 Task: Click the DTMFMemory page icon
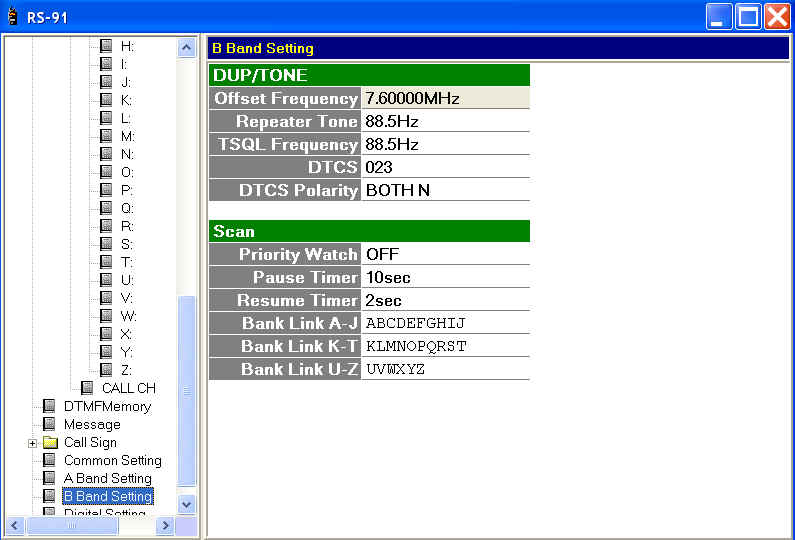49,406
